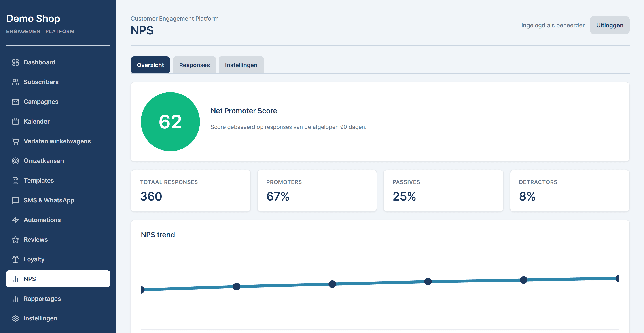Click the Instellingen gear icon in sidebar
Viewport: 644px width, 333px height.
click(15, 318)
